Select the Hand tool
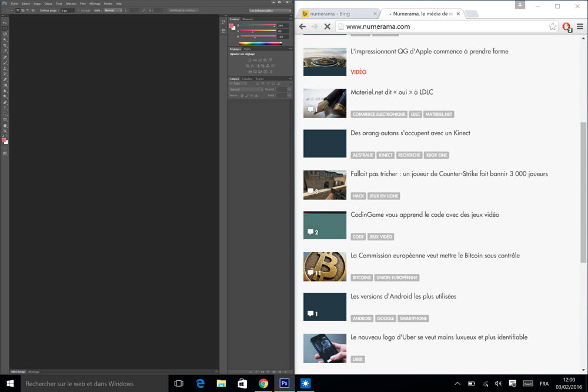588x392 pixels. tap(5, 126)
